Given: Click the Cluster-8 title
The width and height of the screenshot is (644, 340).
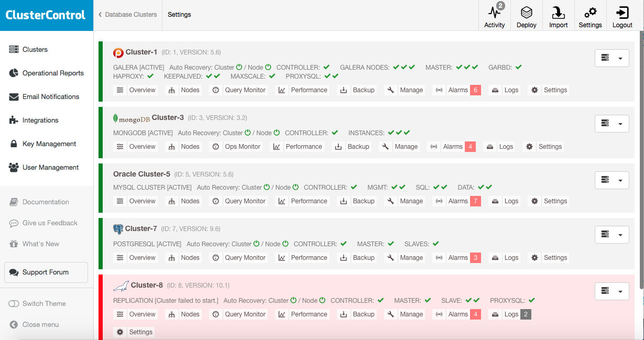Looking at the screenshot, I should (147, 285).
